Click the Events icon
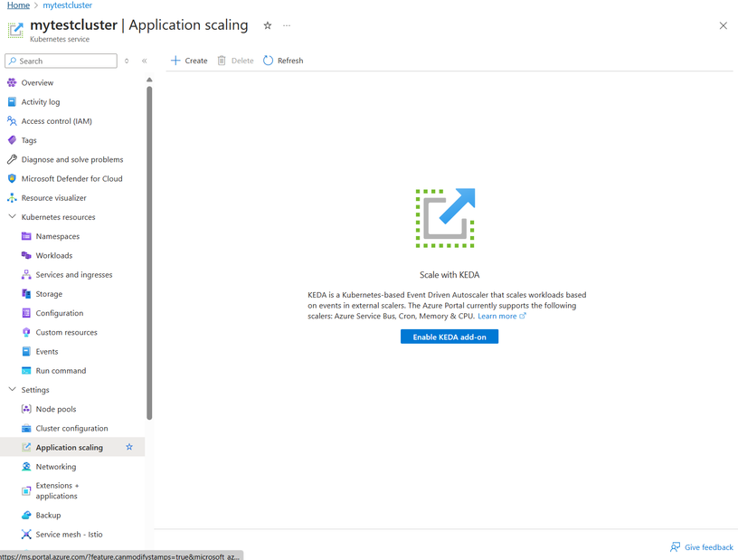 point(26,352)
